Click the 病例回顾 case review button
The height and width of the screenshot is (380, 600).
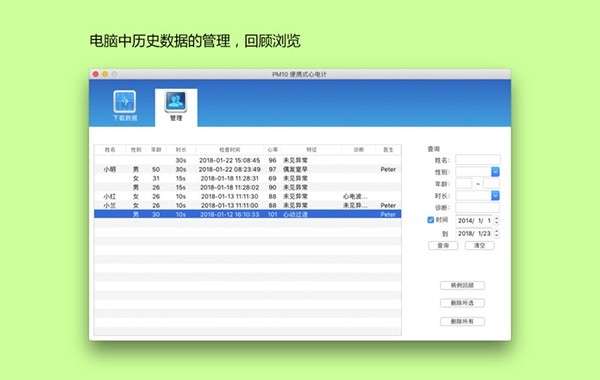(x=462, y=285)
